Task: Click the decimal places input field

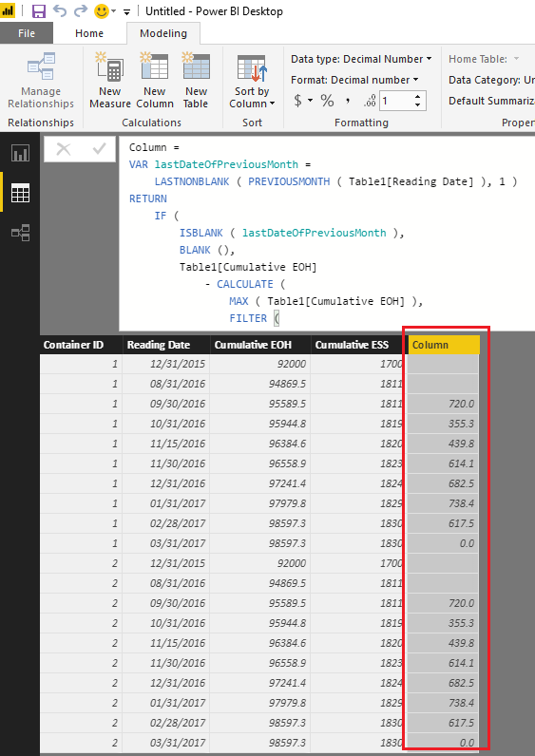Action: (395, 101)
